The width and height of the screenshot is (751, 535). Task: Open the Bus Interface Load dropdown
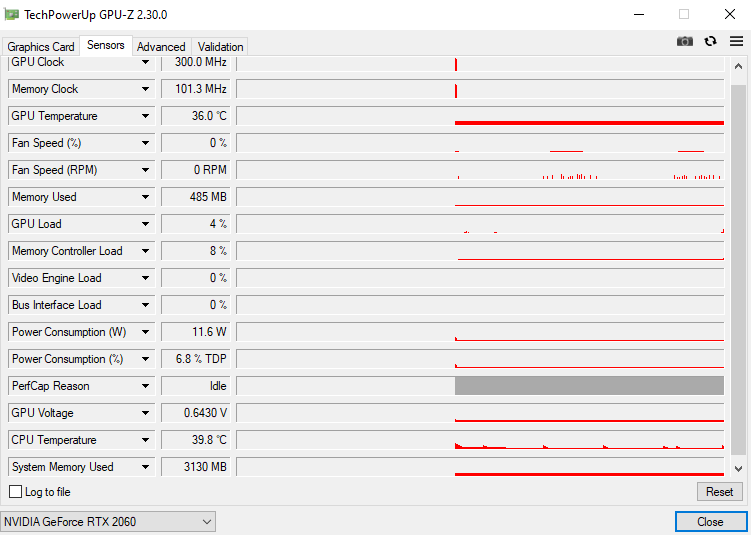click(145, 305)
